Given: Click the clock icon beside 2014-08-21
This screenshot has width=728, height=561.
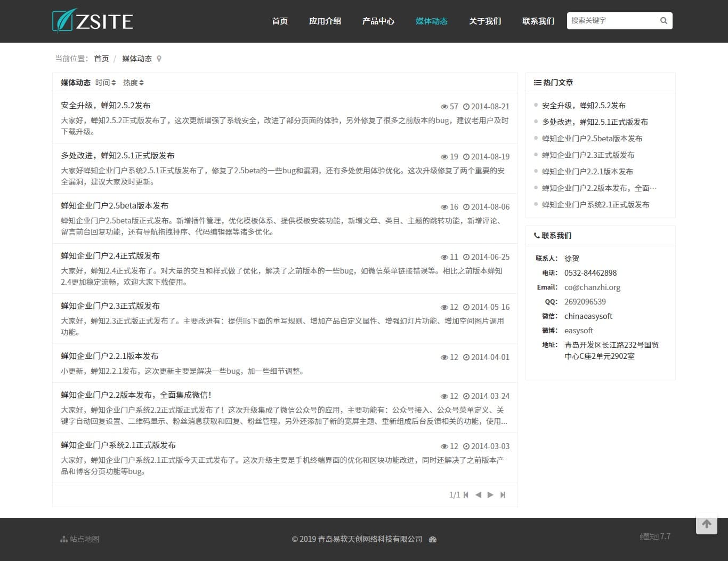Looking at the screenshot, I should click(x=466, y=107).
